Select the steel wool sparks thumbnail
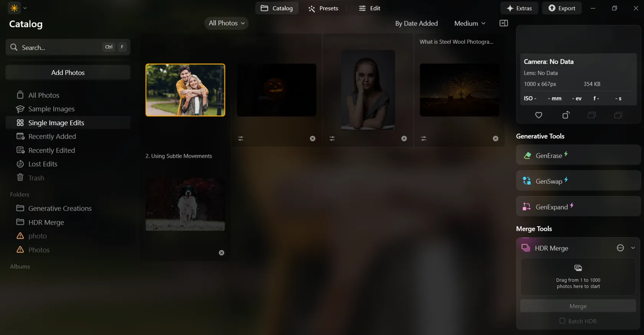The width and height of the screenshot is (644, 335). pyautogui.click(x=459, y=90)
